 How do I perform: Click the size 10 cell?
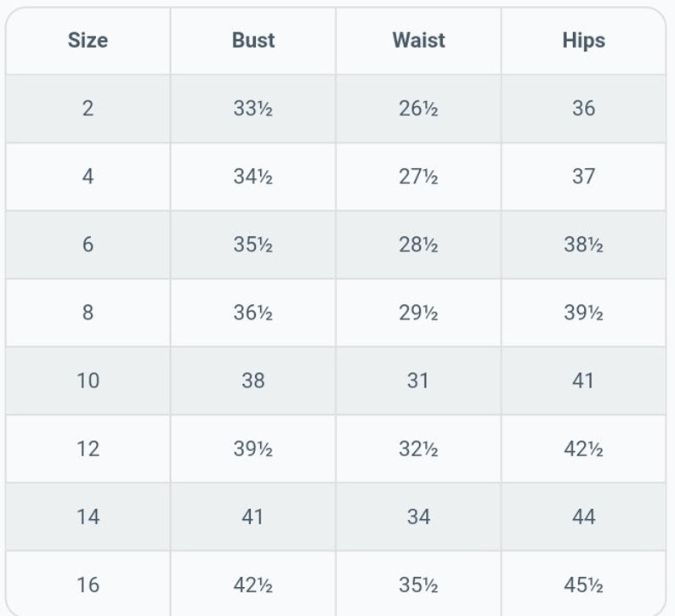point(88,381)
